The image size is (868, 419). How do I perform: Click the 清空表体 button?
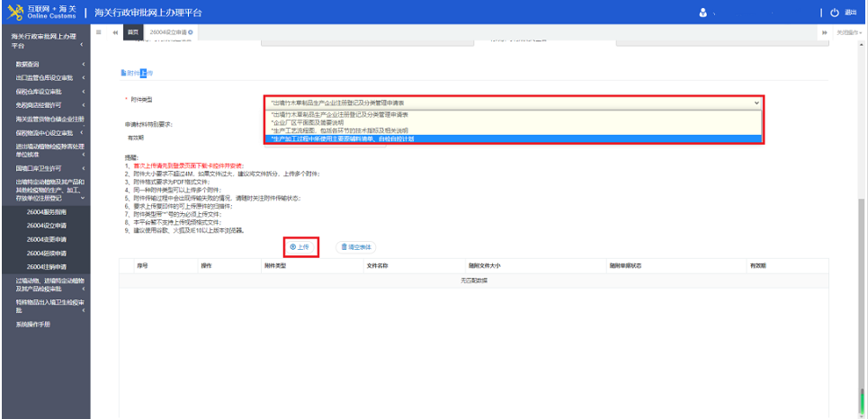pos(356,246)
